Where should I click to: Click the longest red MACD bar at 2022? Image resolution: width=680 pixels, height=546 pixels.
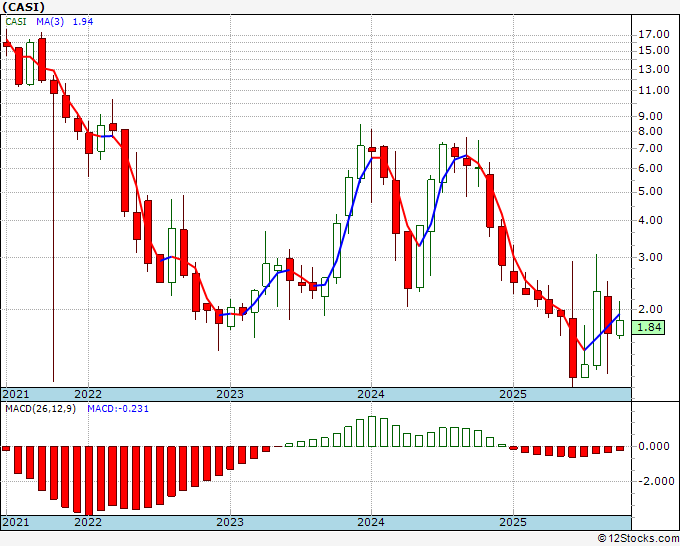(89, 481)
